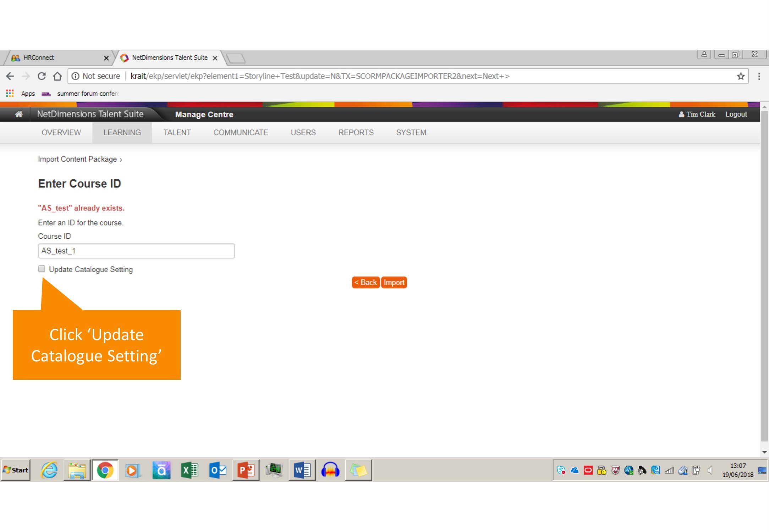Click the home icon in NetDimensions header
Image resolution: width=769 pixels, height=532 pixels.
(x=19, y=114)
